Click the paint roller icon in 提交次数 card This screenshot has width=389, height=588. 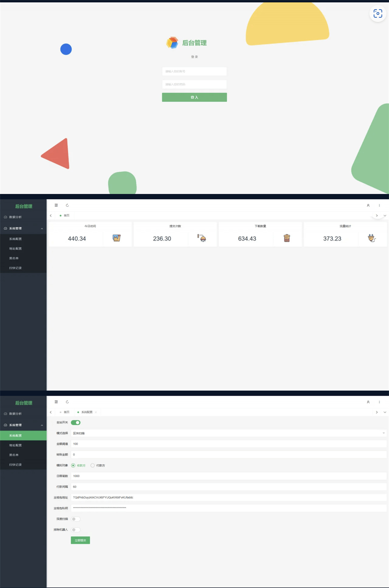pyautogui.click(x=202, y=238)
